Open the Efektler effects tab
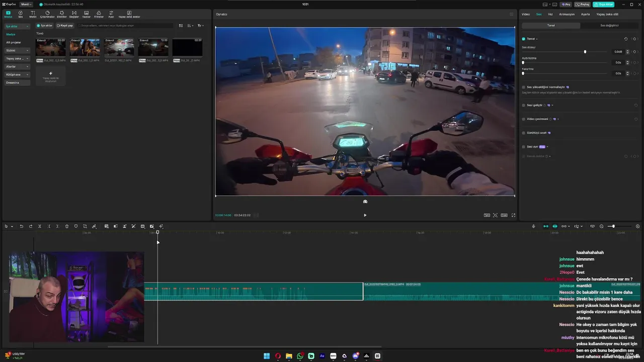The image size is (644, 362). tap(61, 14)
